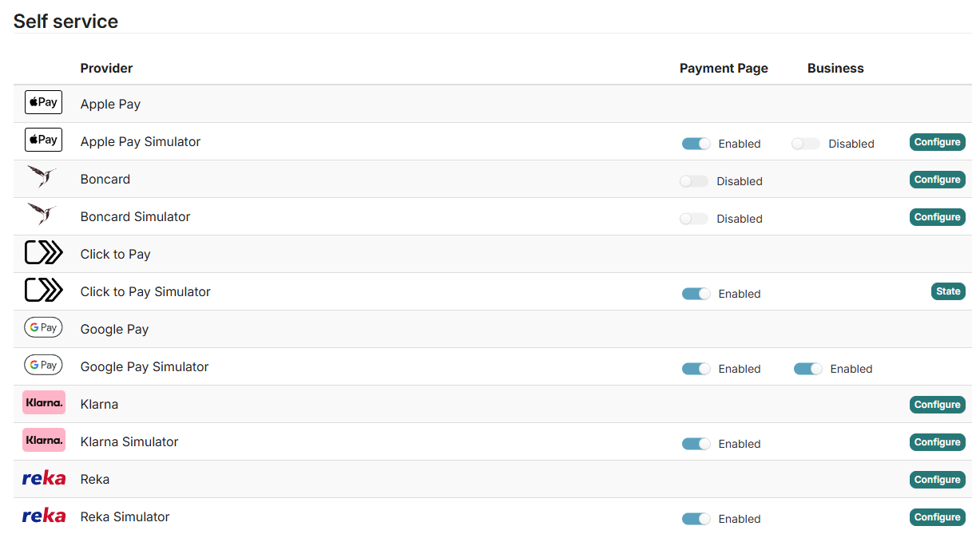Click the Click to Pay logo icon
Image resolution: width=980 pixels, height=538 pixels.
tap(43, 253)
